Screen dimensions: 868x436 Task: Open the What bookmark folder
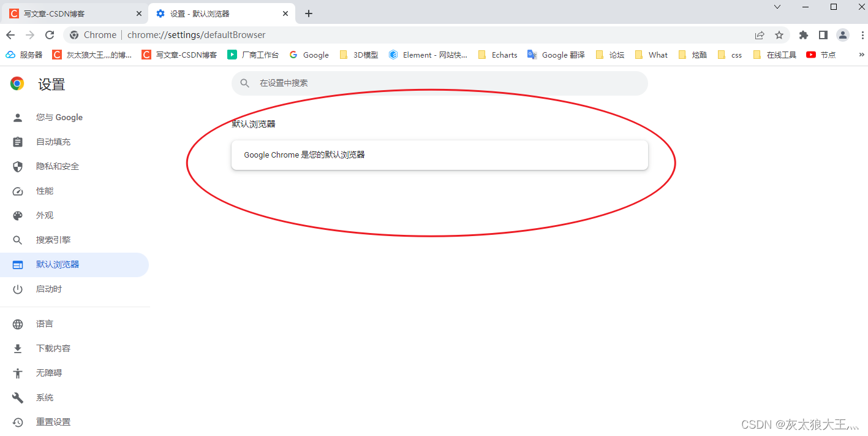click(x=652, y=55)
